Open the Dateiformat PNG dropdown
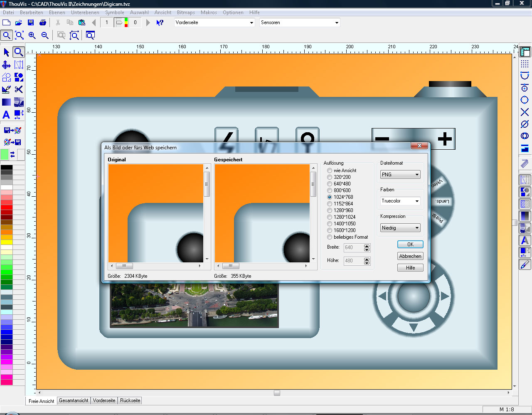Image resolution: width=532 pixels, height=415 pixels. (x=400, y=175)
